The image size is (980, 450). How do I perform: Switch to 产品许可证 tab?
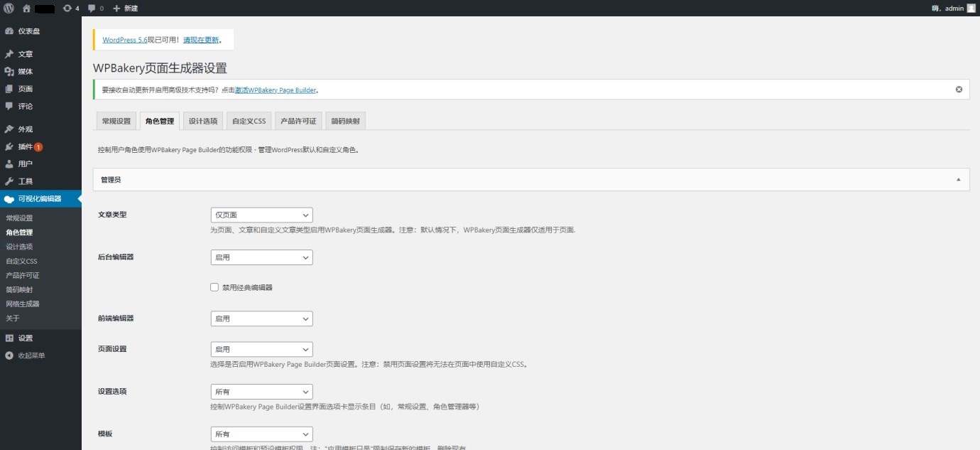[298, 121]
